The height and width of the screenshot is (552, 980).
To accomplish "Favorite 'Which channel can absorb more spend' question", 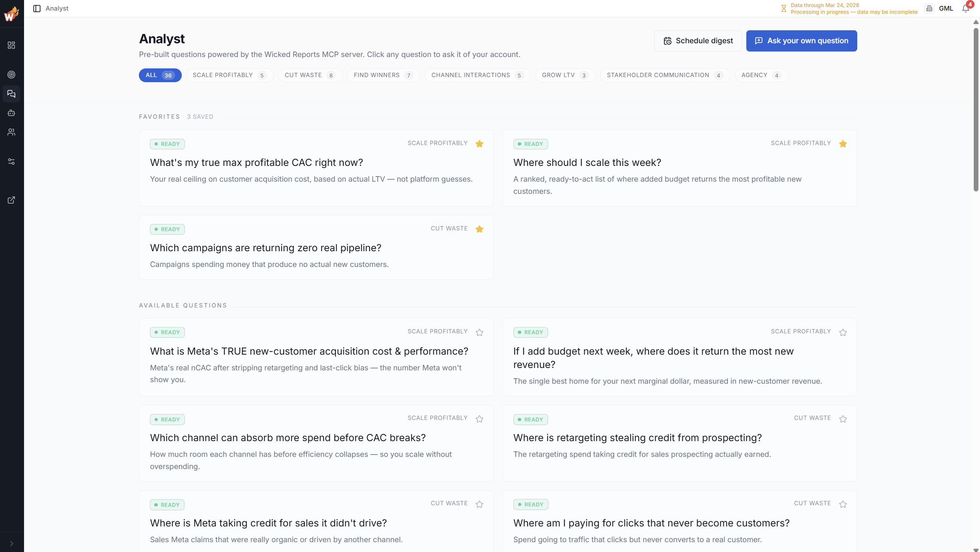I will pos(479,419).
